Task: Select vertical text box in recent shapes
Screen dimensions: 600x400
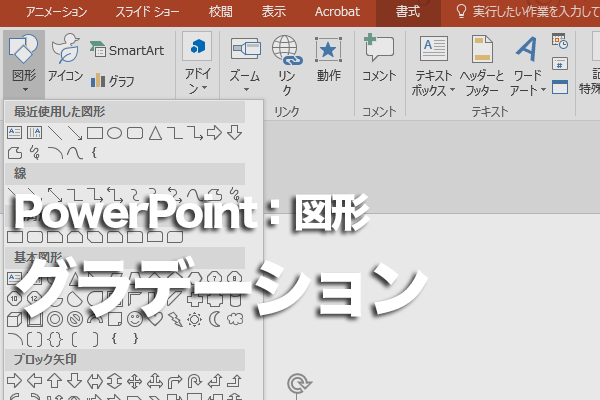Action: coord(34,133)
